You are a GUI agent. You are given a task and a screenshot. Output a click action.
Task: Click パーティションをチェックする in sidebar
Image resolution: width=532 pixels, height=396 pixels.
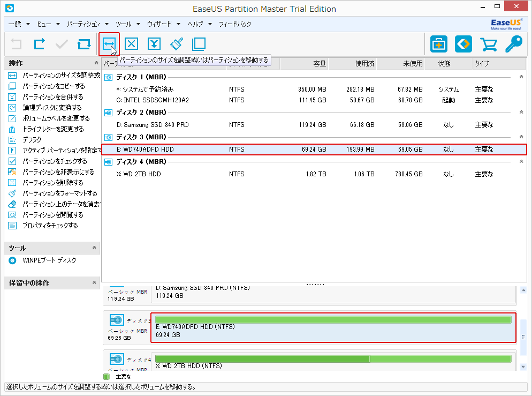pyautogui.click(x=55, y=161)
